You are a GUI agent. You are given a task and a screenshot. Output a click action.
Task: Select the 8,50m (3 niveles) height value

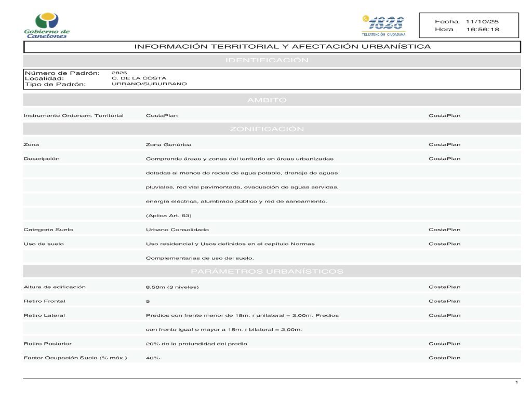pyautogui.click(x=172, y=287)
